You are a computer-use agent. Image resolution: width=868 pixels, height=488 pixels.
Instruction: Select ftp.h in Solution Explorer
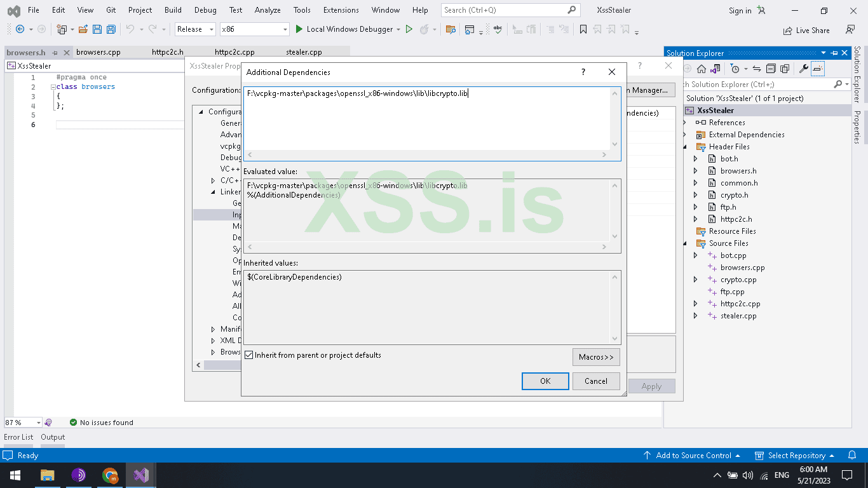tap(728, 207)
